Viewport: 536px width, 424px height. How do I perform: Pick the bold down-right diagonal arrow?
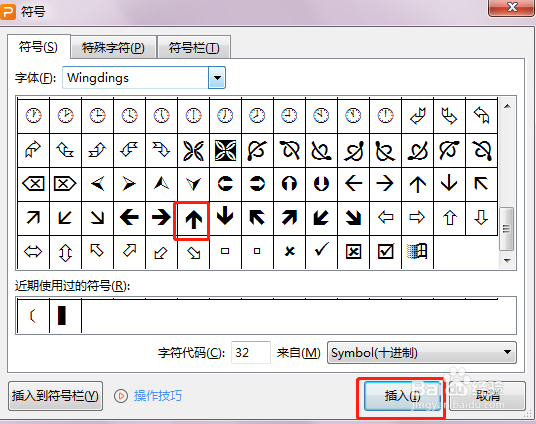point(353,218)
